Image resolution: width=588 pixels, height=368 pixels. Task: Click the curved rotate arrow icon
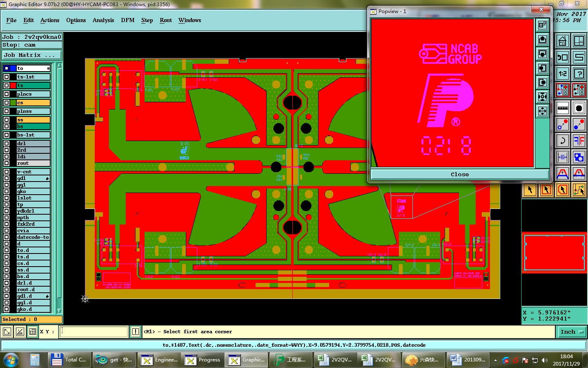pos(563,141)
